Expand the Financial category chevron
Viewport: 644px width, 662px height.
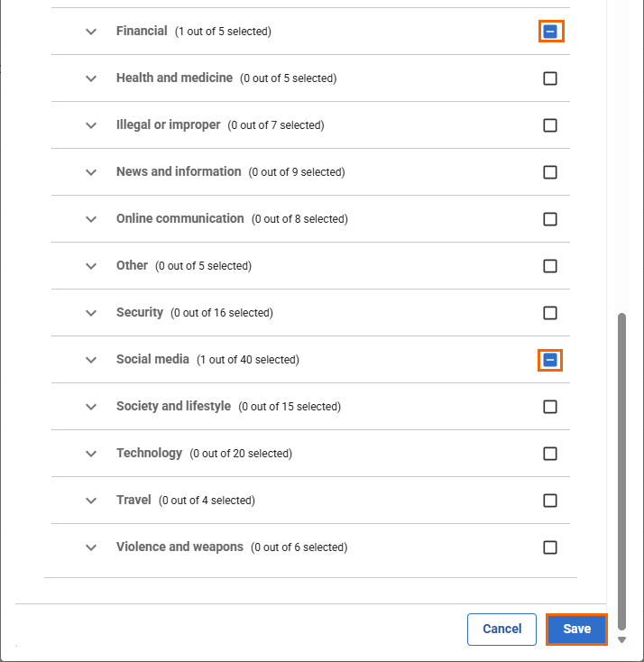pos(90,32)
